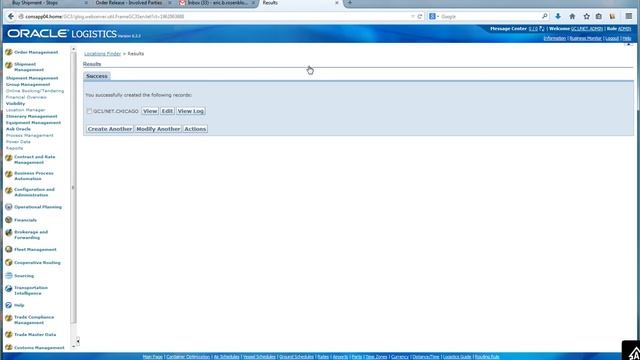Click the Customs Management icon
This screenshot has width=640, height=360.
point(9,347)
